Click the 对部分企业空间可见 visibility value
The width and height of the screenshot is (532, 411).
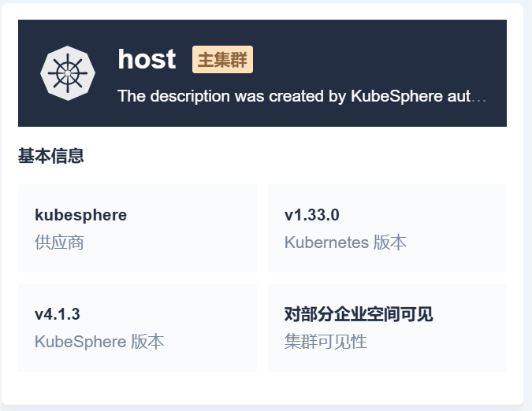click(x=359, y=314)
